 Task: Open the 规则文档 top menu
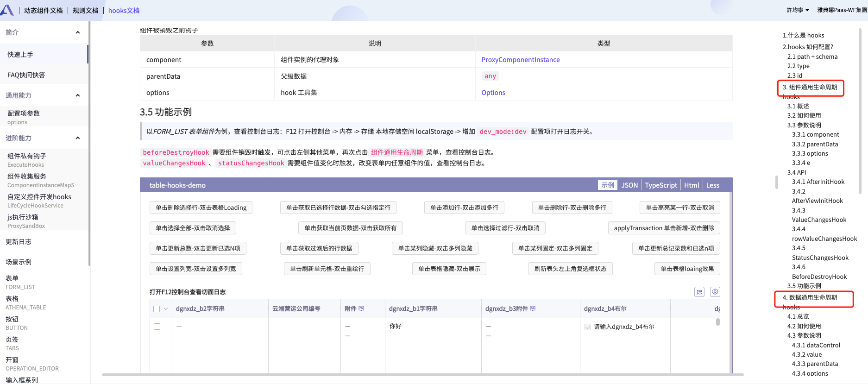pos(86,11)
